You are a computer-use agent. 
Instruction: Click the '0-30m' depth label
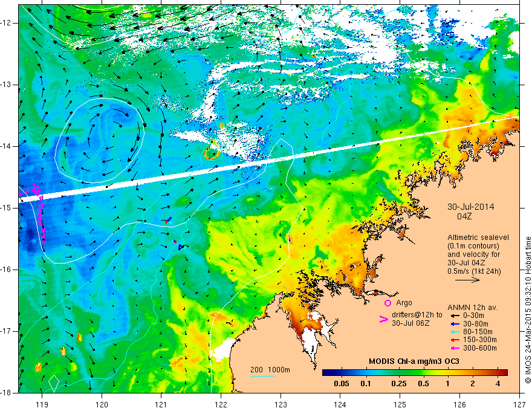473,316
